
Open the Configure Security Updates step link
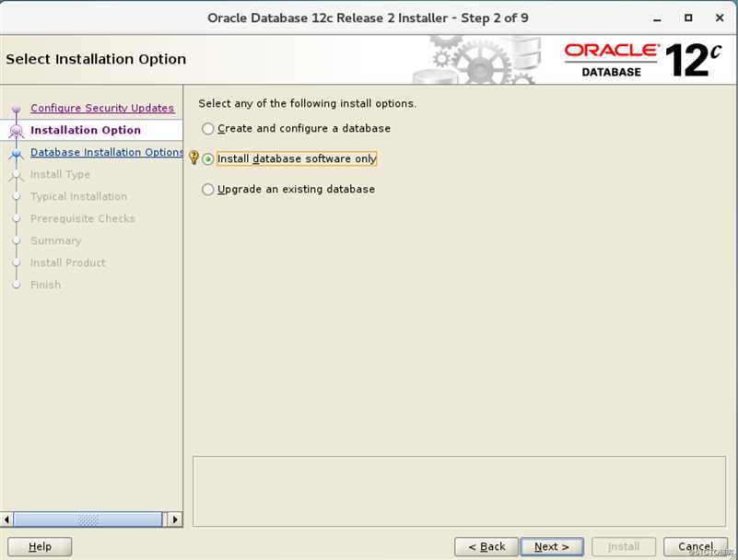pos(102,108)
